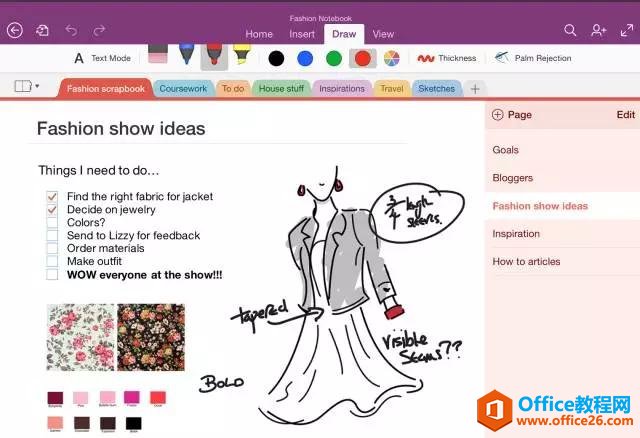Viewport: 640px width, 438px height.
Task: Uncheck 'Find the right fabric for jacket'
Action: coord(53,197)
